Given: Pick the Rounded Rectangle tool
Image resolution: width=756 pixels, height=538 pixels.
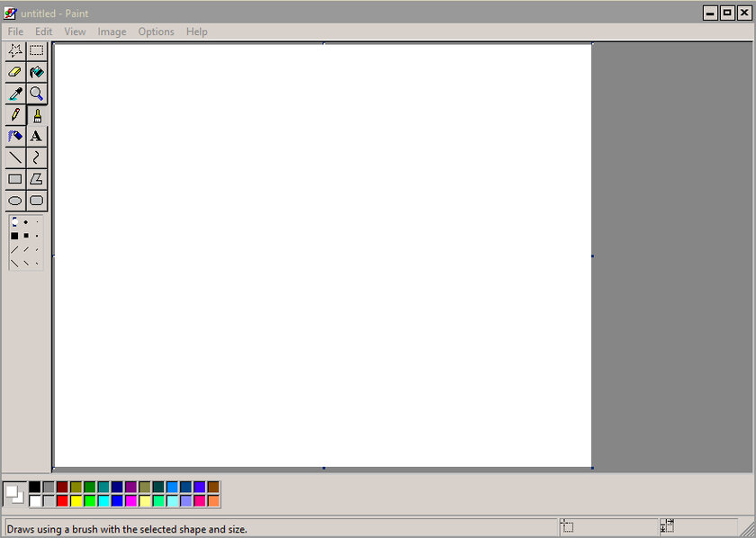Looking at the screenshot, I should tap(37, 201).
